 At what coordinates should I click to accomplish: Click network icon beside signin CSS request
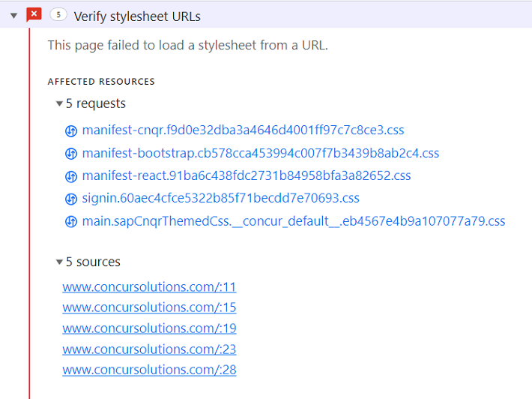click(x=71, y=199)
